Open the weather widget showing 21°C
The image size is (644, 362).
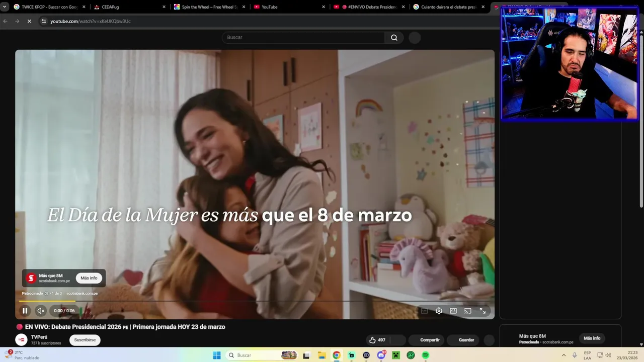point(23,355)
